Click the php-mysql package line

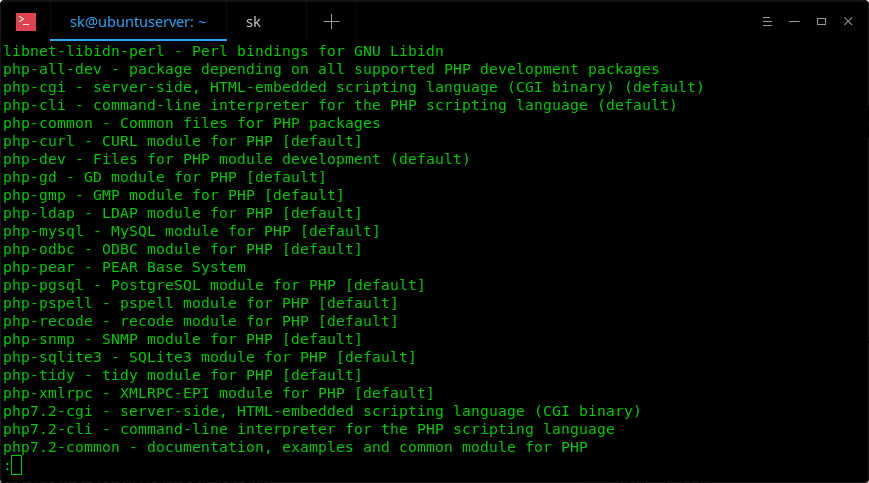point(191,231)
